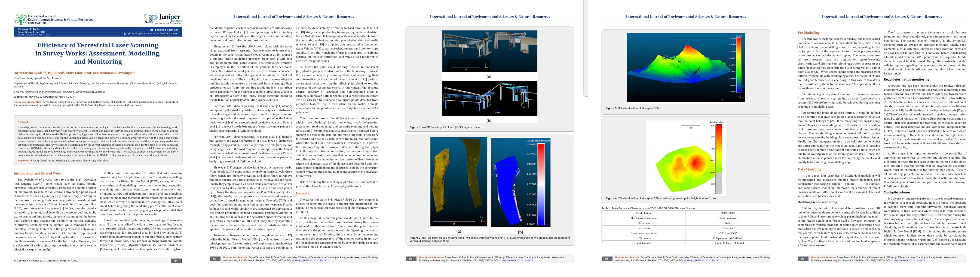The width and height of the screenshot is (980, 277).
Task: Click the "Keywords:" label
Action: click(x=24, y=160)
